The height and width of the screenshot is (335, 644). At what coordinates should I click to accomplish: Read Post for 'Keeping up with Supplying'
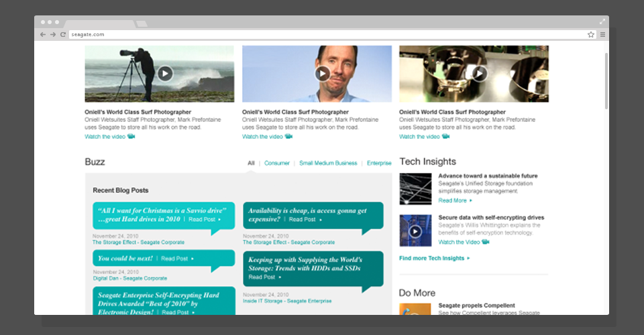pos(264,277)
